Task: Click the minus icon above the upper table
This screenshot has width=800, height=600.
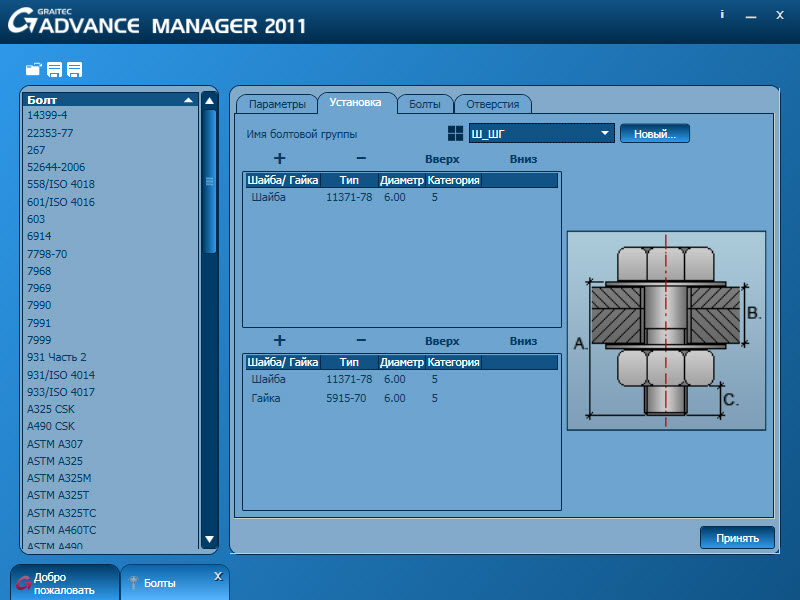Action: [361, 158]
